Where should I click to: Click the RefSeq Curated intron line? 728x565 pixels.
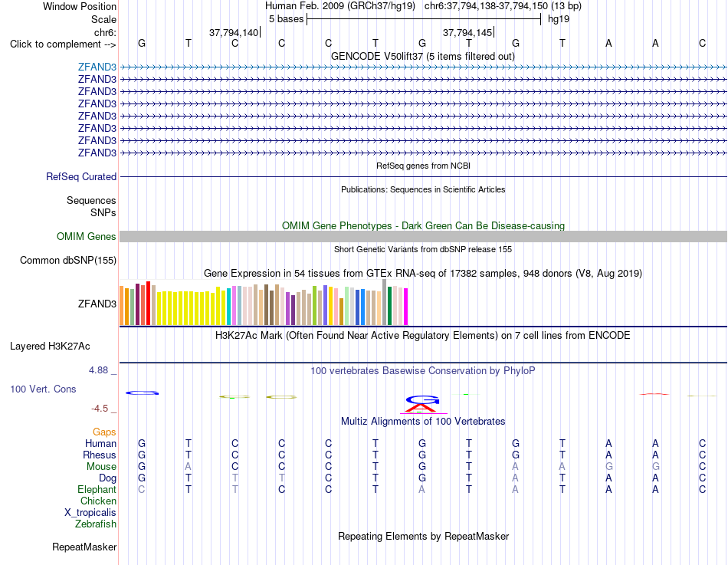point(423,176)
